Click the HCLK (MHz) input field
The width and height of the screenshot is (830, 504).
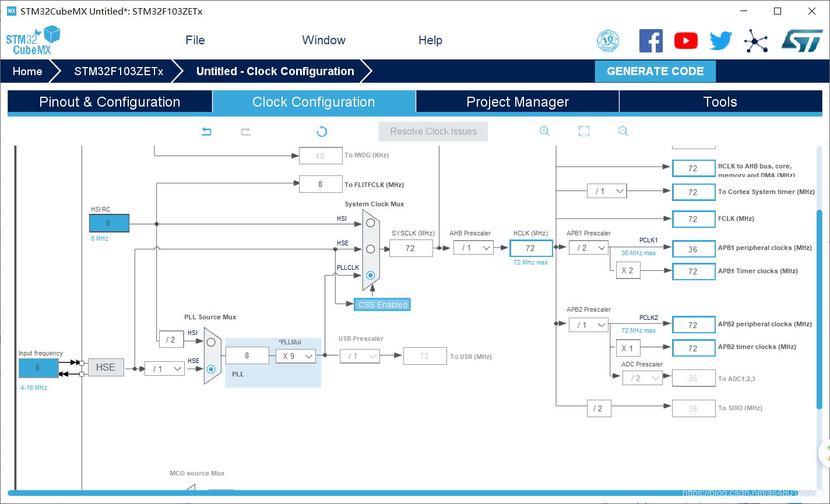[x=530, y=248]
